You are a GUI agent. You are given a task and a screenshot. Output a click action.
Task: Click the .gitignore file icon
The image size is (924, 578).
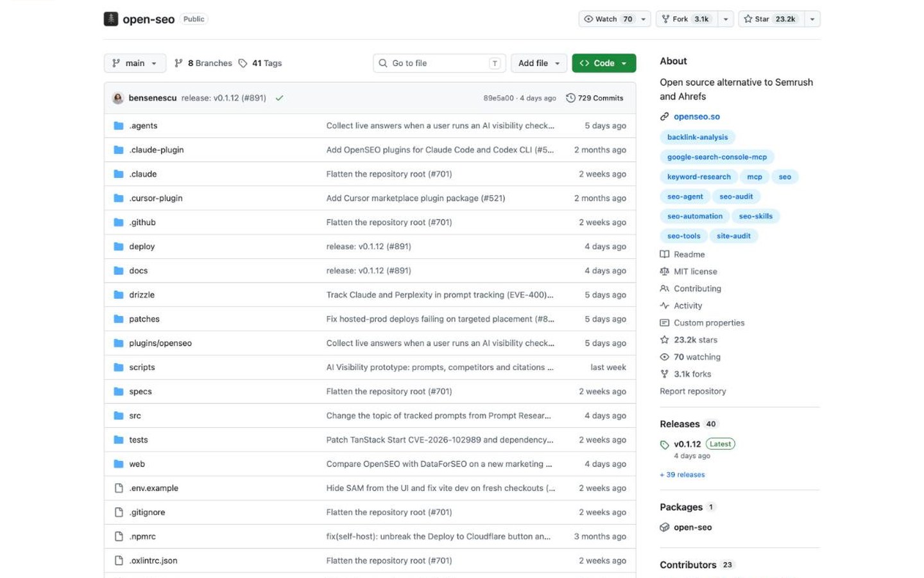click(119, 512)
